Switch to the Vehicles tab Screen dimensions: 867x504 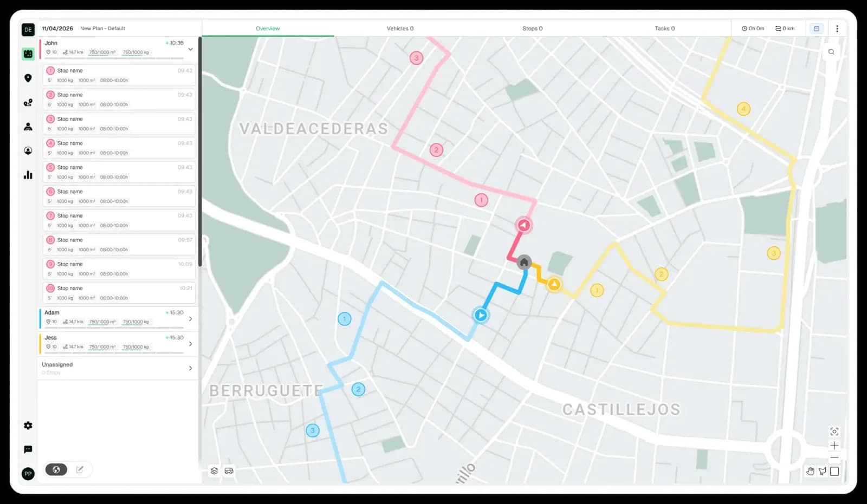tap(400, 28)
